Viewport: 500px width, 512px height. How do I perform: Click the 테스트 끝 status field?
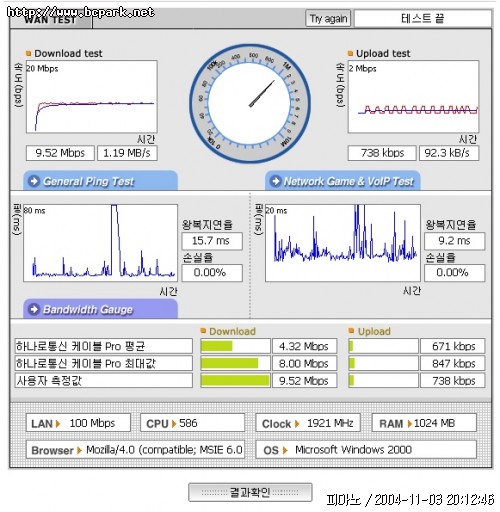pyautogui.click(x=423, y=19)
